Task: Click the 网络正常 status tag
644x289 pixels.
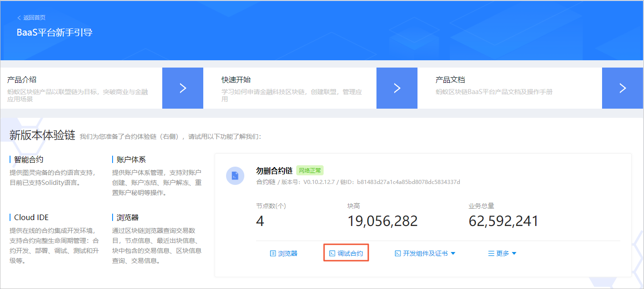Action: click(x=310, y=171)
